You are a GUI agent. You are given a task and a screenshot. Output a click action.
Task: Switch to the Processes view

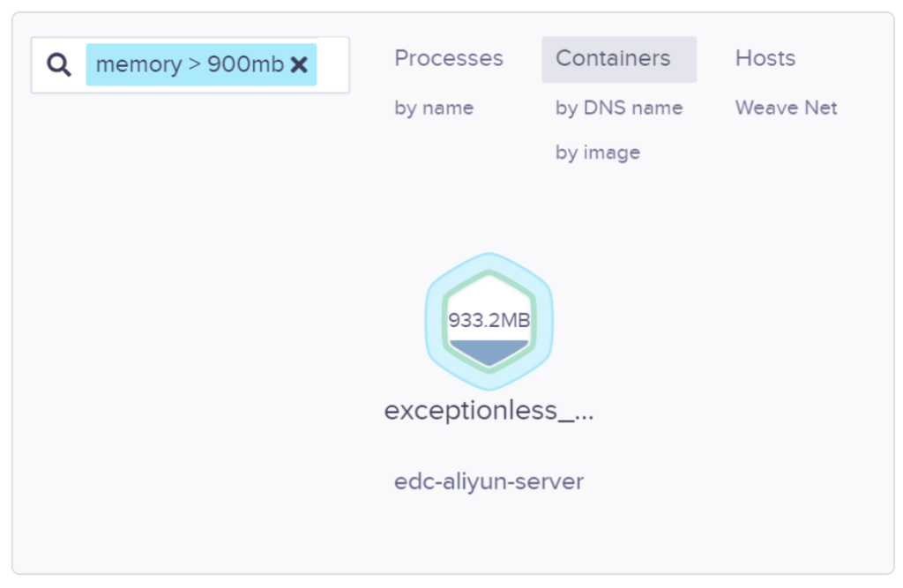pyautogui.click(x=449, y=58)
